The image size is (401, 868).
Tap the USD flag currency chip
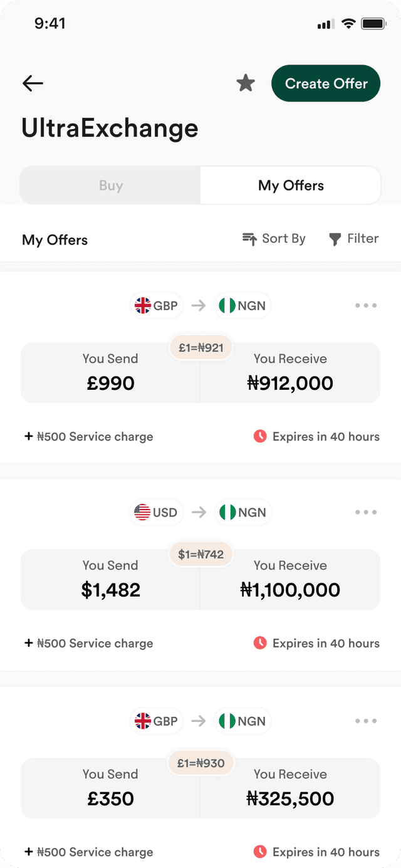(157, 512)
